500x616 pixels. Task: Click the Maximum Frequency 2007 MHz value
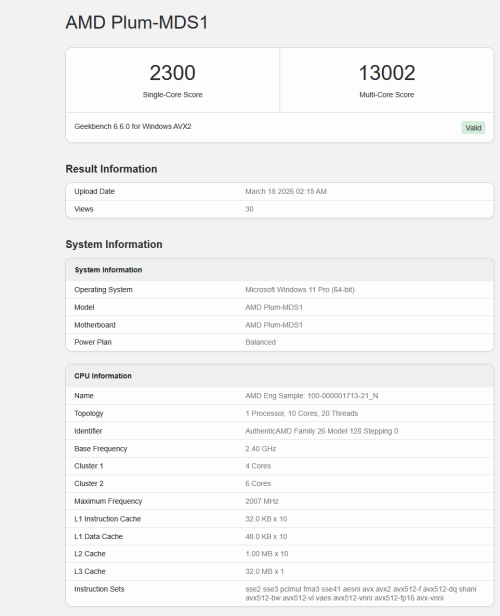point(262,501)
